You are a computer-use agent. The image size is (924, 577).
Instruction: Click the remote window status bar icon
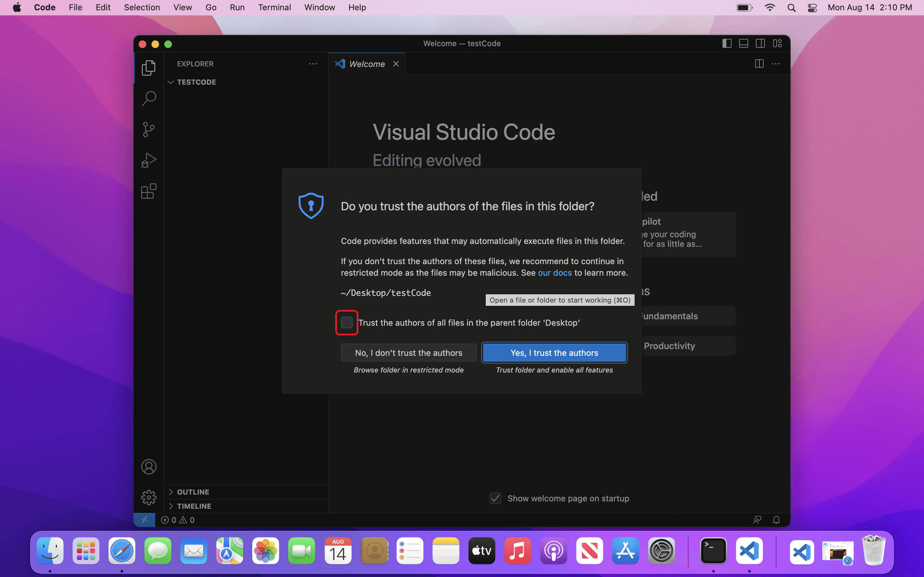pos(144,520)
